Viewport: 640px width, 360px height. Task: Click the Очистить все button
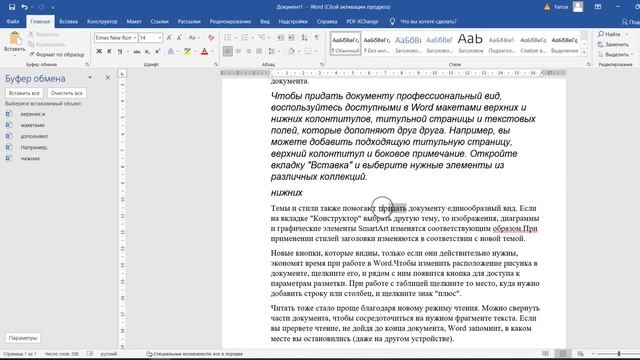click(67, 93)
